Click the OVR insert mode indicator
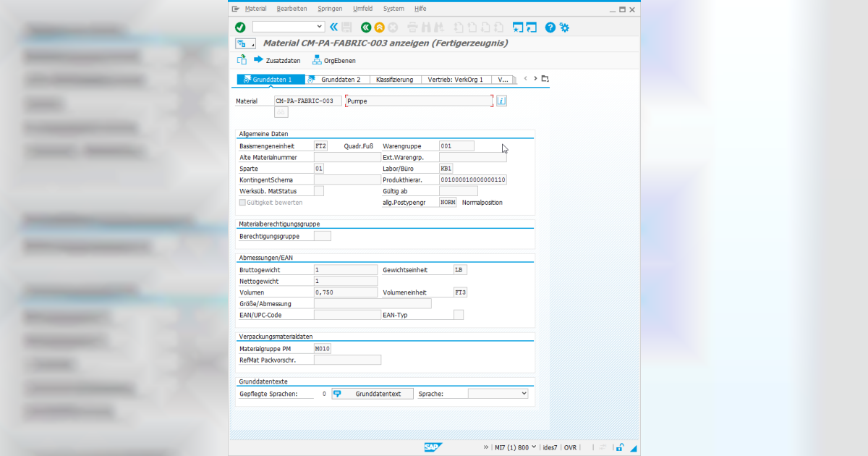The height and width of the screenshot is (456, 868). pyautogui.click(x=570, y=447)
